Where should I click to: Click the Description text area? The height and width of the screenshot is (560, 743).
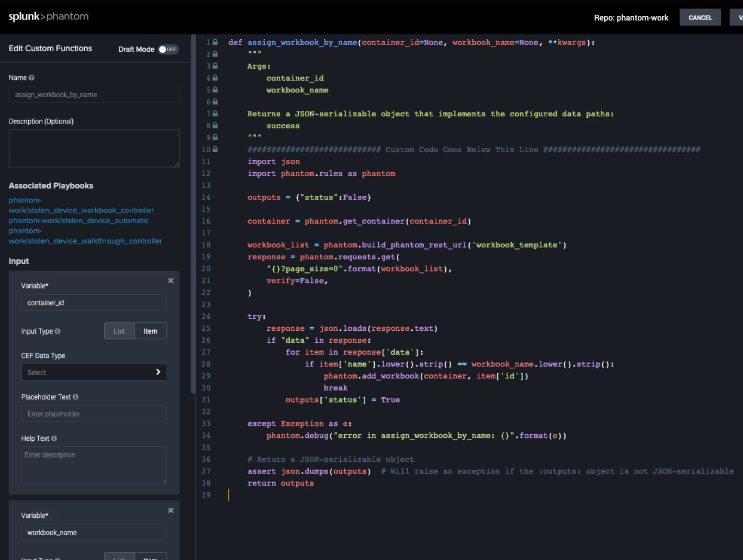point(94,148)
